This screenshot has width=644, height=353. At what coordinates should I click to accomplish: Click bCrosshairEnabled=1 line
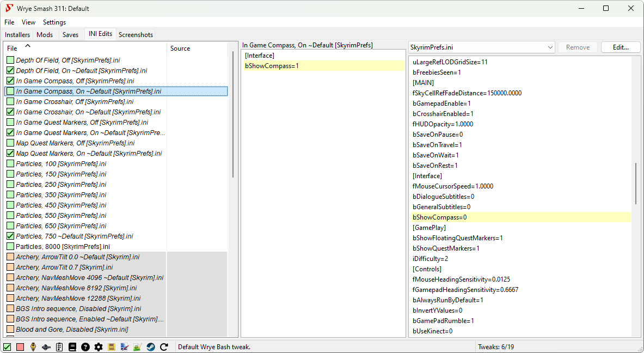[443, 114]
